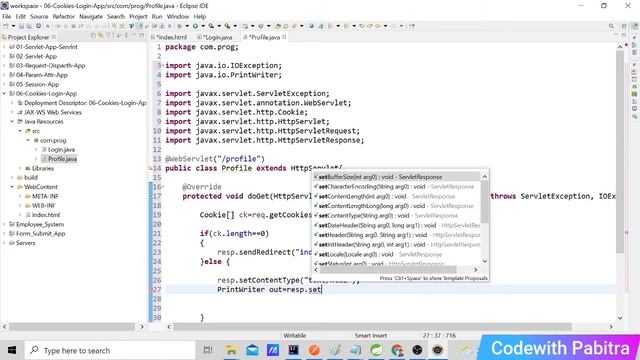
Task: Click the Project Explorer horizontal scrollbar
Action: point(72,327)
